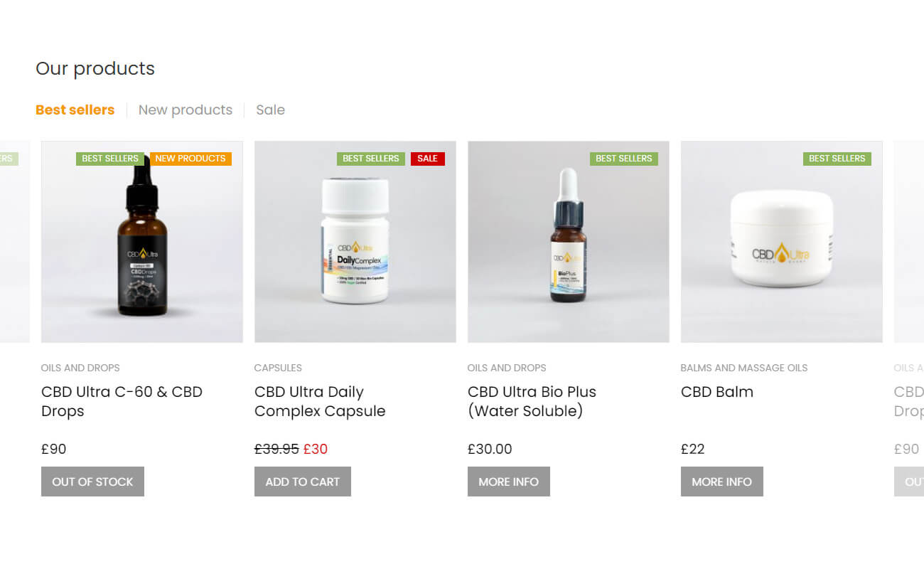View the Daily Complex capsule bottle image
924x569 pixels.
coord(355,242)
